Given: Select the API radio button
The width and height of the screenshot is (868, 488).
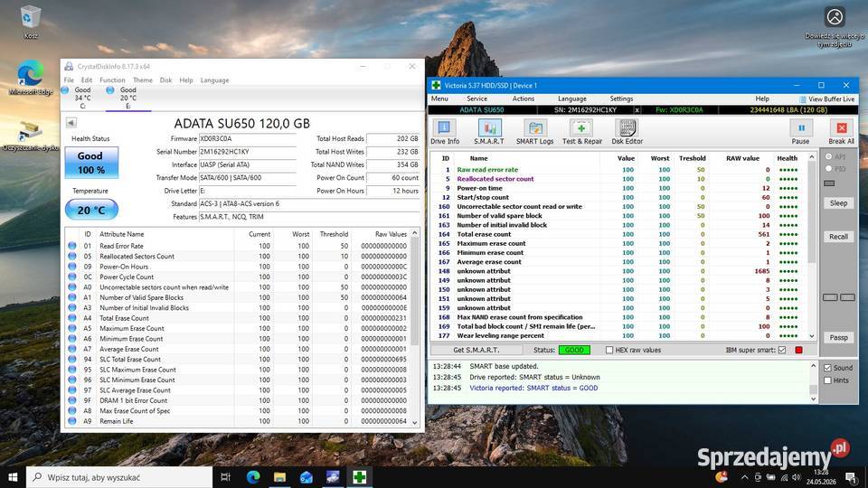Looking at the screenshot, I should (x=829, y=157).
